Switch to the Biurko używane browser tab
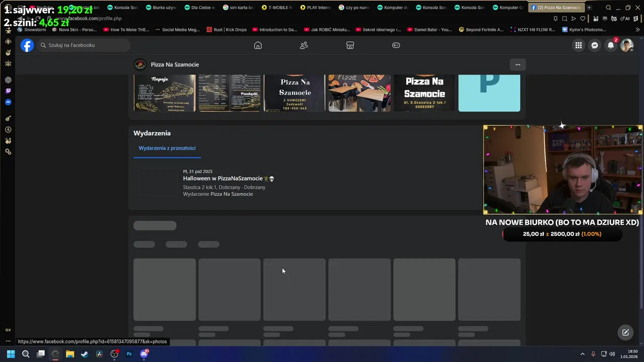 [161, 8]
